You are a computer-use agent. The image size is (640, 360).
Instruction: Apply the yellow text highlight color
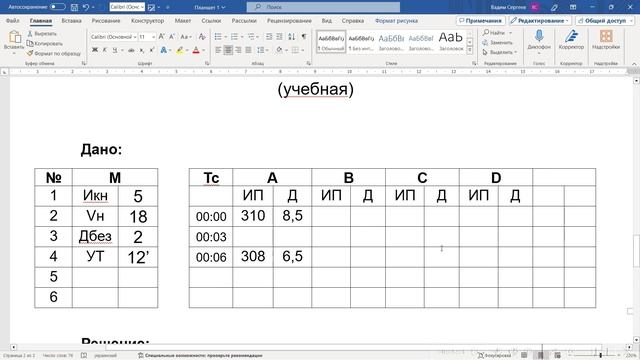tap(180, 50)
